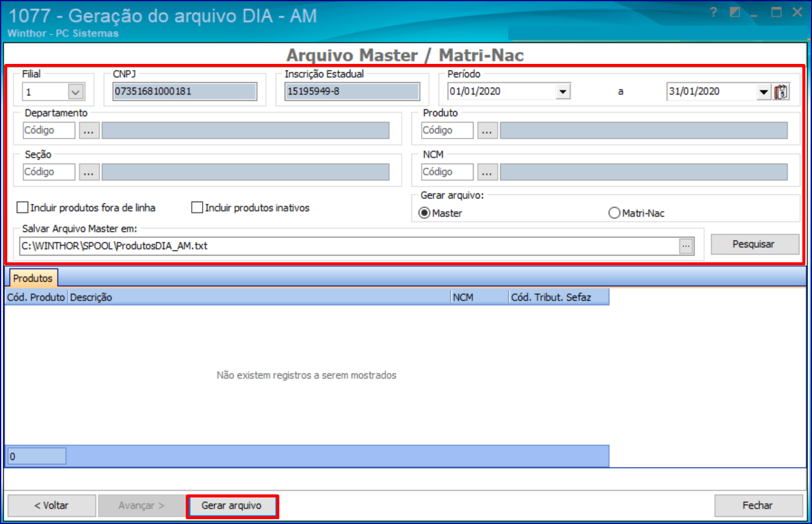Click the help question mark icon
Image resolution: width=812 pixels, height=524 pixels.
click(x=714, y=13)
